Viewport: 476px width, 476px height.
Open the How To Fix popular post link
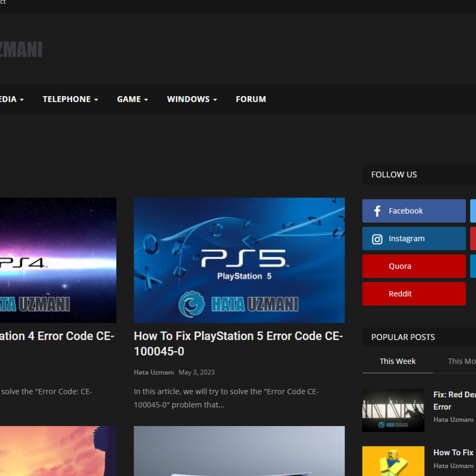pyautogui.click(x=455, y=453)
